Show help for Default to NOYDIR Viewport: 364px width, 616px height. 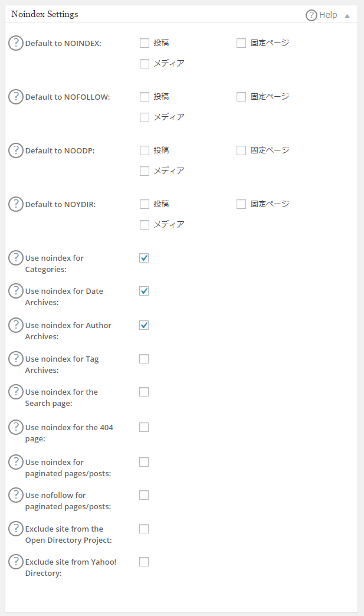[16, 204]
